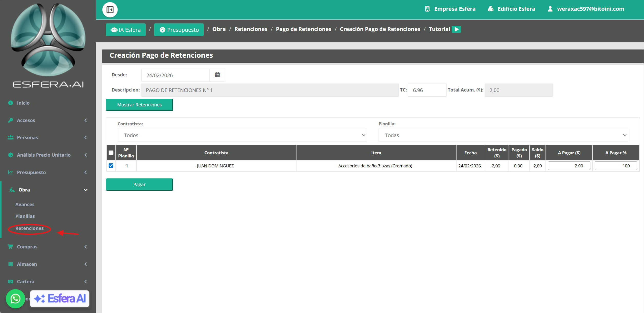Click the IA Esfera breadcrumb button
Image resolution: width=644 pixels, height=313 pixels.
point(126,30)
